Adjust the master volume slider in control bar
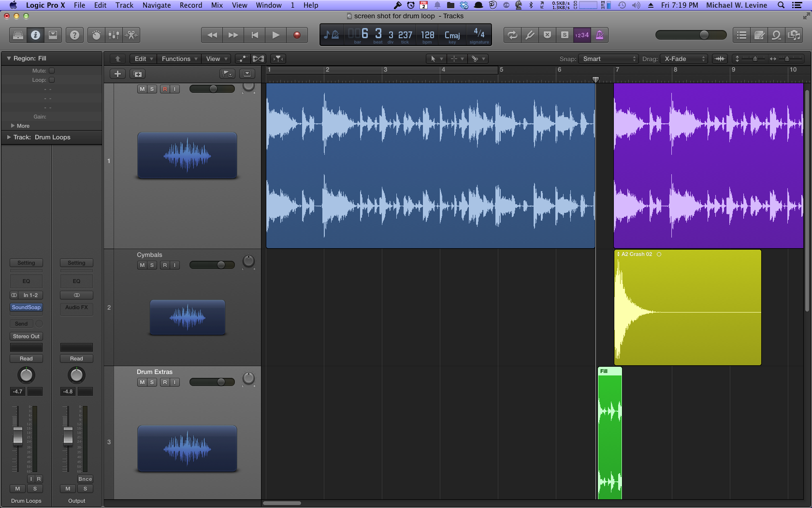This screenshot has height=508, width=812. tap(691, 35)
